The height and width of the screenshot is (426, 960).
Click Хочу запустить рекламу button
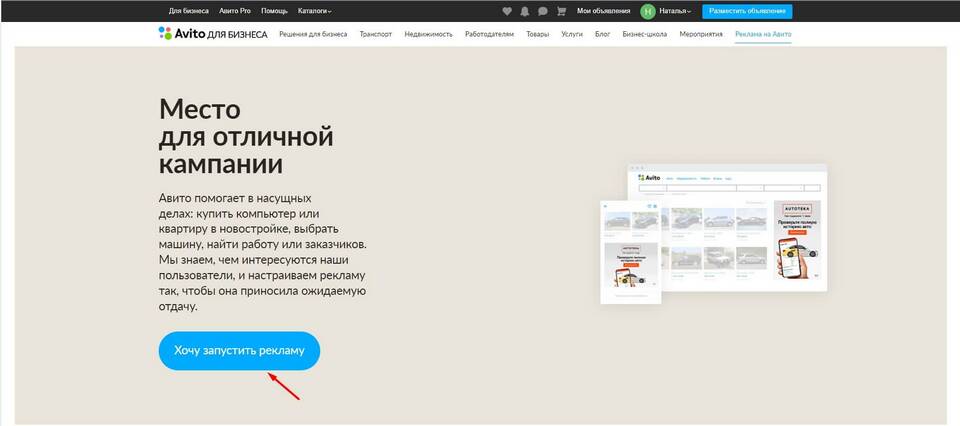coord(239,351)
